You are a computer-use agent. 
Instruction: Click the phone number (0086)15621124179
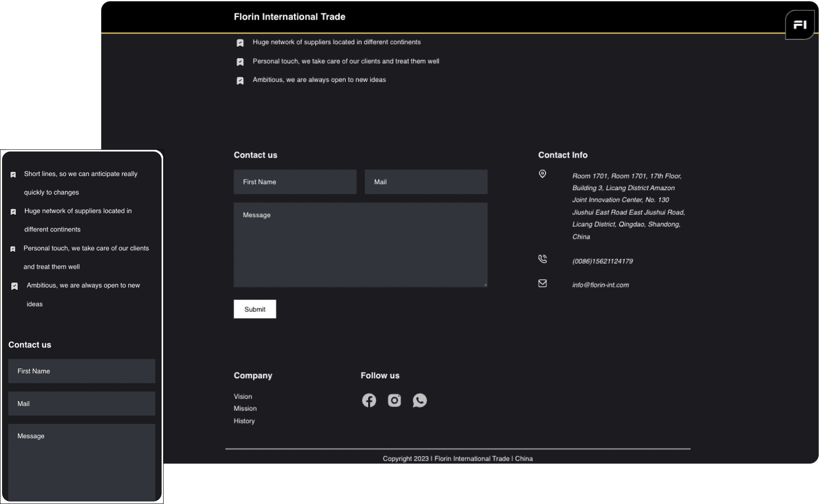[x=603, y=261]
